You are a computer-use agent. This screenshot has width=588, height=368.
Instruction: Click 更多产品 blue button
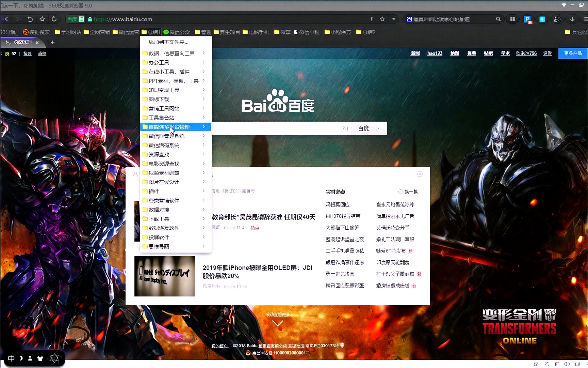pyautogui.click(x=573, y=53)
